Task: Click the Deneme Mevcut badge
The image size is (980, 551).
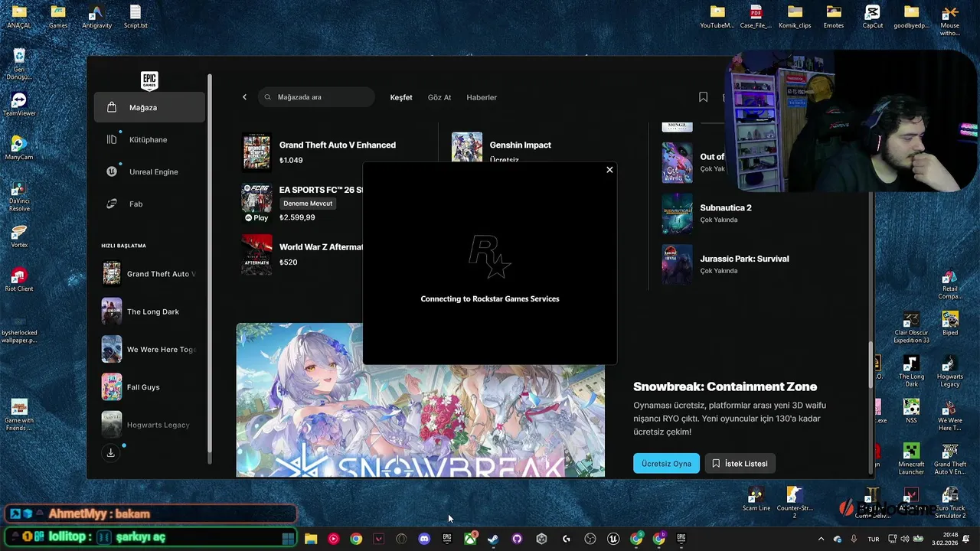Action: (x=308, y=204)
